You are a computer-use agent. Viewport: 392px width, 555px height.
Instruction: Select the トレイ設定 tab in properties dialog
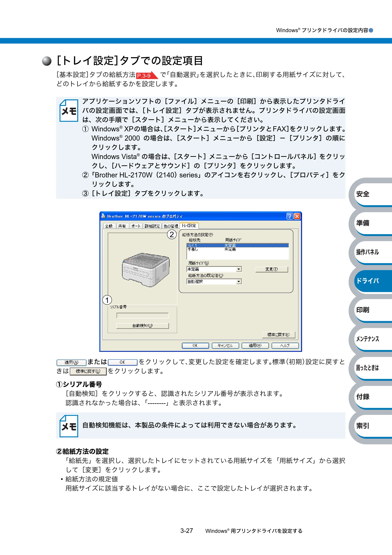(x=189, y=225)
